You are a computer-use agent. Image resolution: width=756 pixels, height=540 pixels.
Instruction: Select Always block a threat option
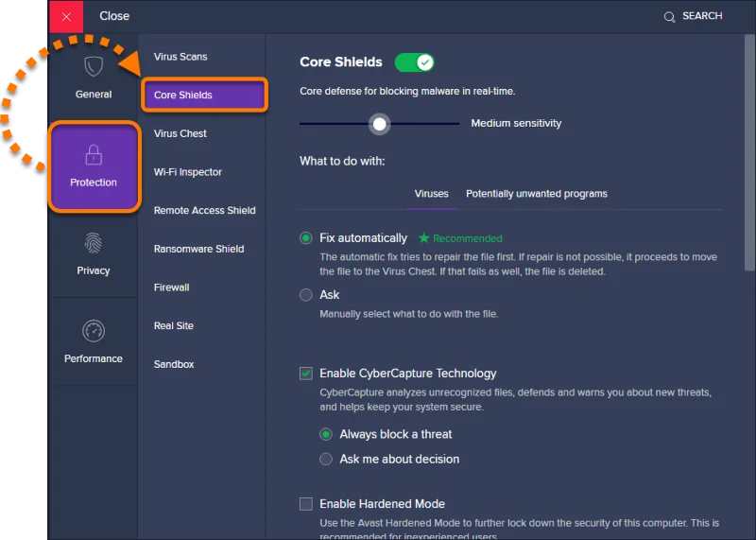click(326, 434)
